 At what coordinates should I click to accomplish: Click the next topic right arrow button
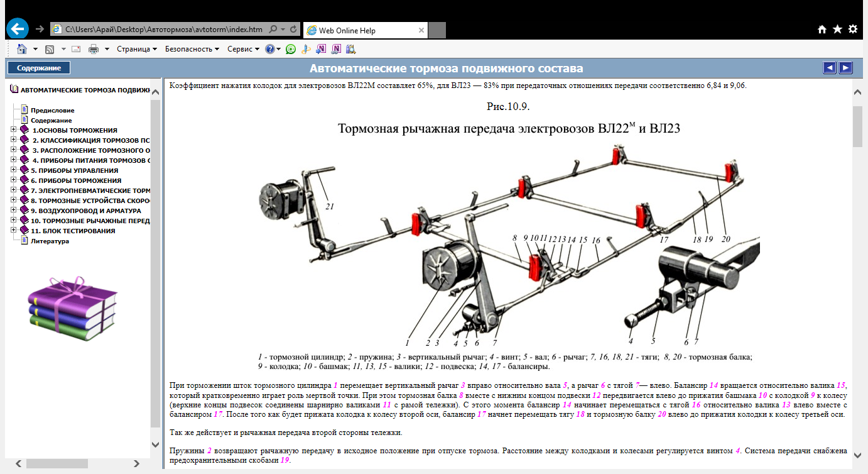(x=846, y=68)
